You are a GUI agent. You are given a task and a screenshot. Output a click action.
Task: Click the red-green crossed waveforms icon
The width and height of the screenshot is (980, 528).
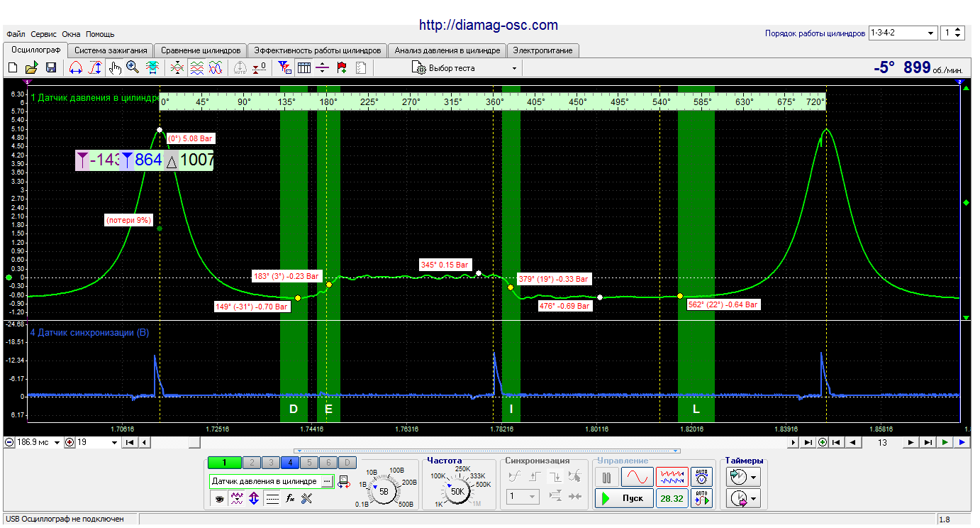click(x=177, y=68)
